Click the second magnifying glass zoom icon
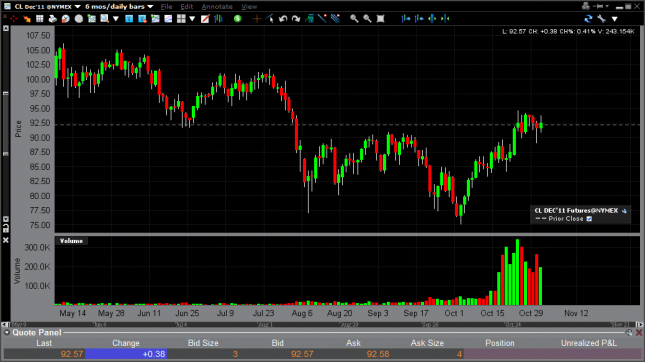 coord(367,19)
